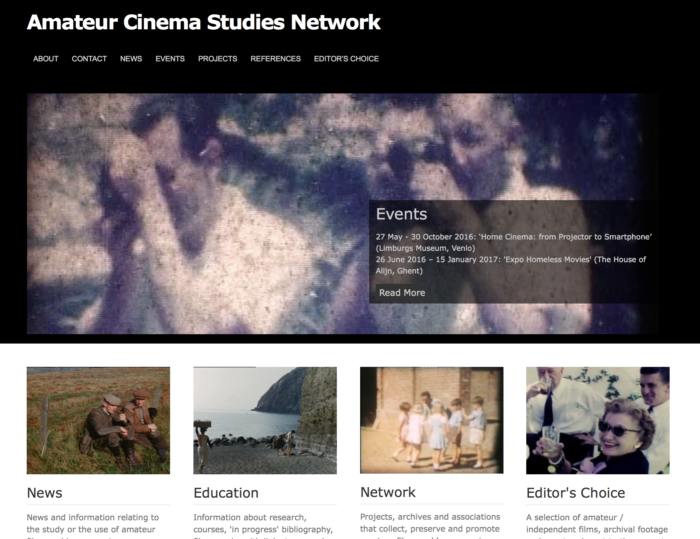Open the Events heading in banner

click(x=401, y=214)
